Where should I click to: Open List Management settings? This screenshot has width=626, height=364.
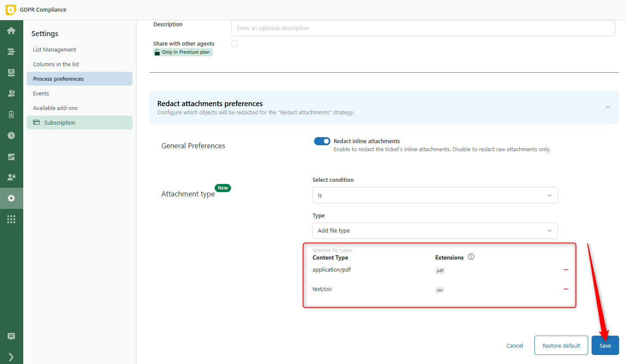(x=55, y=49)
